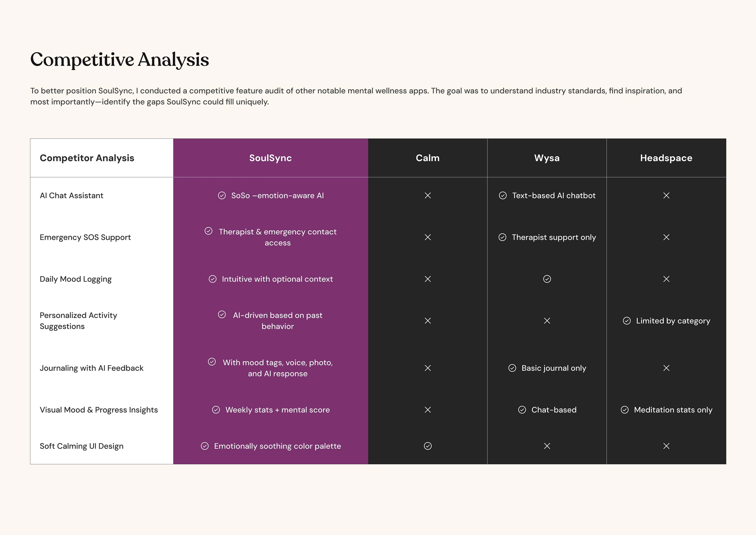Click the "Emergency SOS Support" row label
Viewport: 756px width, 535px height.
[x=85, y=237]
